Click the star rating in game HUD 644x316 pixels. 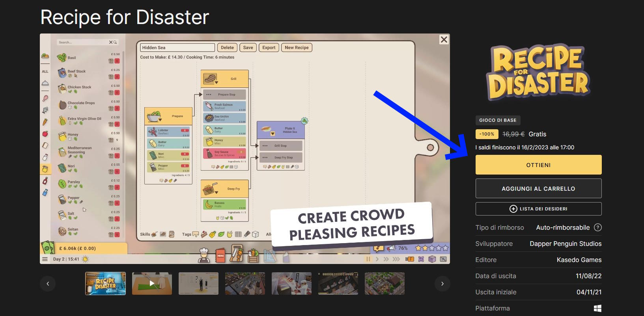(432, 248)
